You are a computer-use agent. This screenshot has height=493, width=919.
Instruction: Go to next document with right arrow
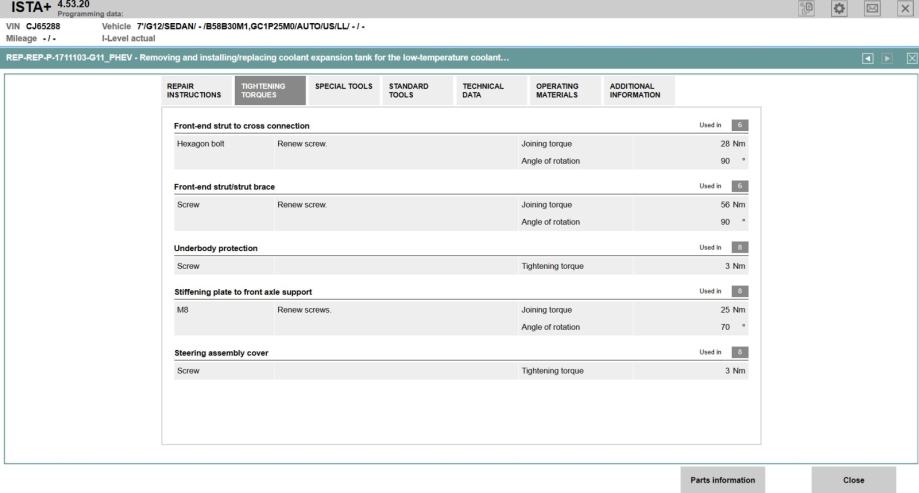point(886,58)
